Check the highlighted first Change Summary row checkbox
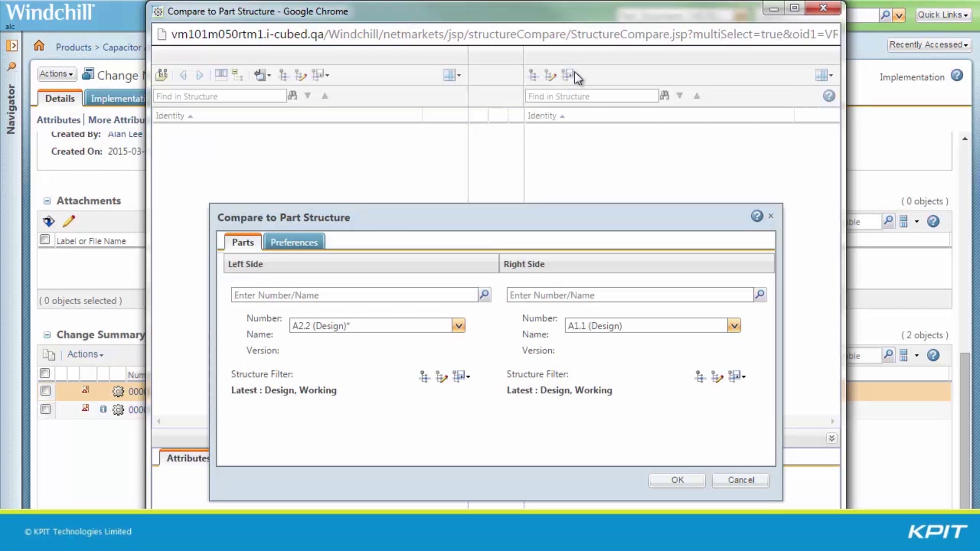This screenshot has width=980, height=551. click(x=45, y=391)
